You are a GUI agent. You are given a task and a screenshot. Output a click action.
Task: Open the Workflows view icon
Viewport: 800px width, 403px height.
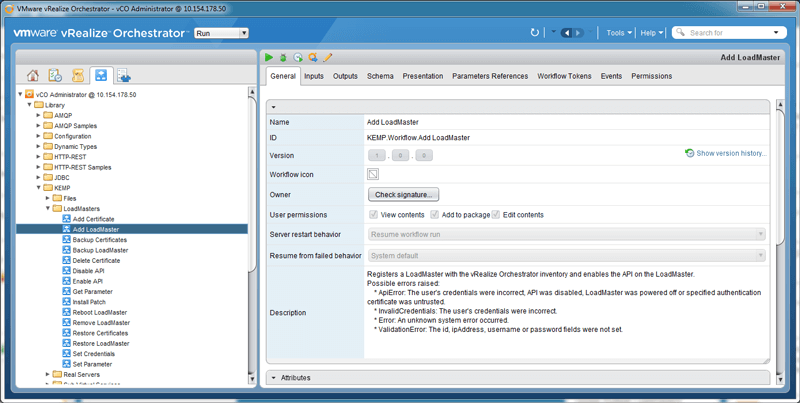coord(101,75)
